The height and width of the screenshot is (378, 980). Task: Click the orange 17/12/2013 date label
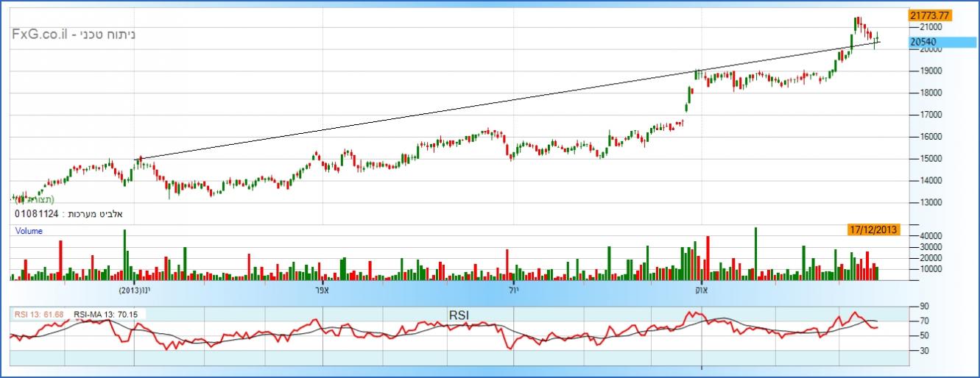pyautogui.click(x=874, y=229)
